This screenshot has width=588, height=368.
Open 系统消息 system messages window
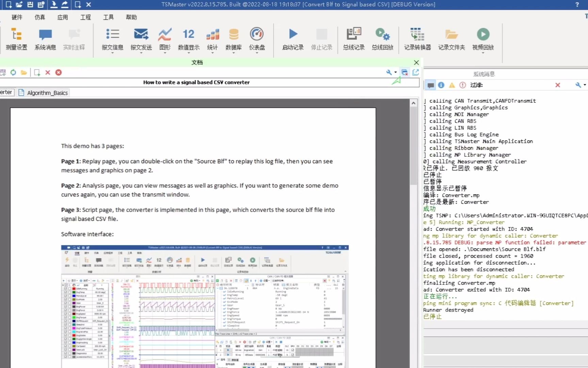(45, 39)
